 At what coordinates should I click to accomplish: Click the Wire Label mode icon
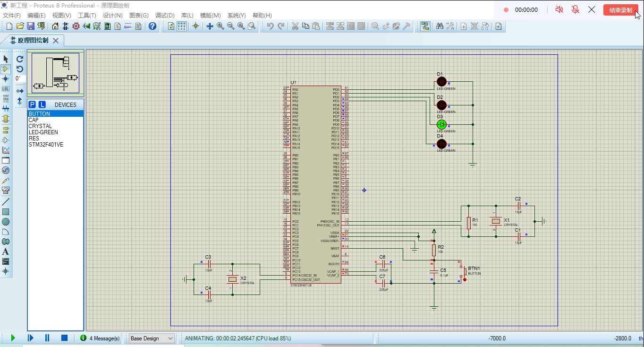(6, 89)
